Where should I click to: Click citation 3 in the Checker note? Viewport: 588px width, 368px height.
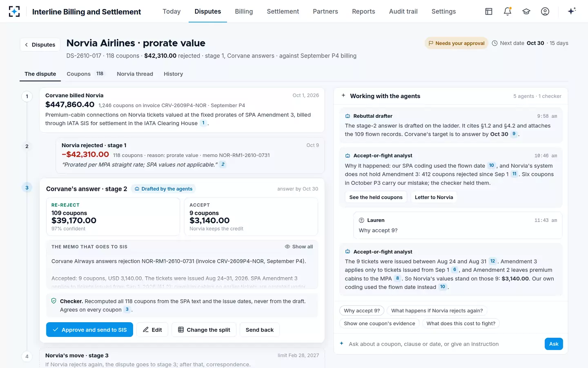127,310
